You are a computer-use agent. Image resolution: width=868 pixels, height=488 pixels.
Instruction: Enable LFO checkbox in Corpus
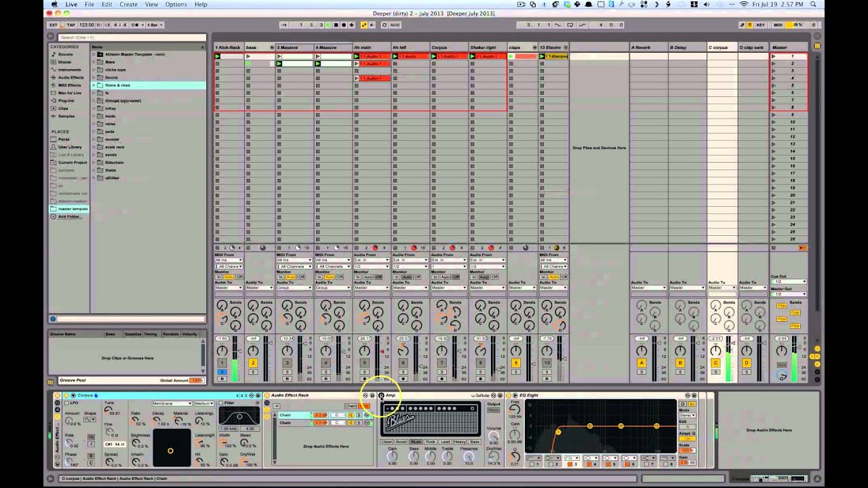pyautogui.click(x=66, y=403)
